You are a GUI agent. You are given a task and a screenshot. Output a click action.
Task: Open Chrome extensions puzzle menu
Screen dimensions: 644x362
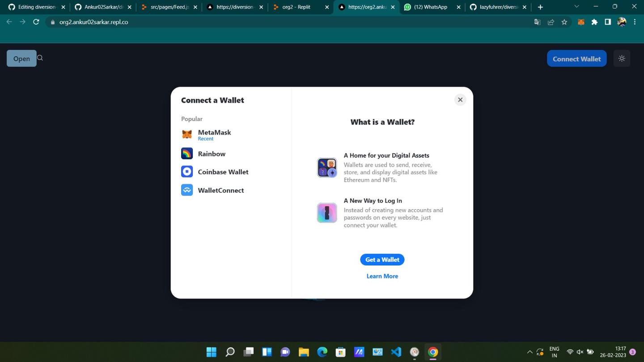coord(594,22)
